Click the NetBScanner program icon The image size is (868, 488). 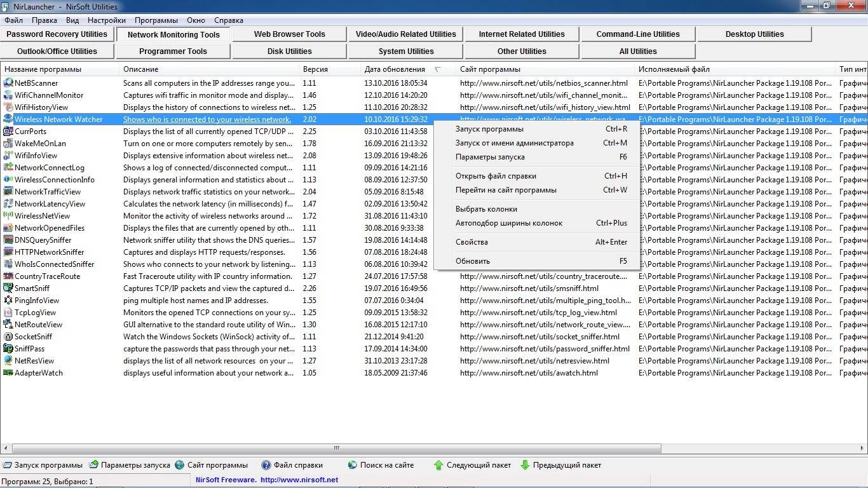8,83
